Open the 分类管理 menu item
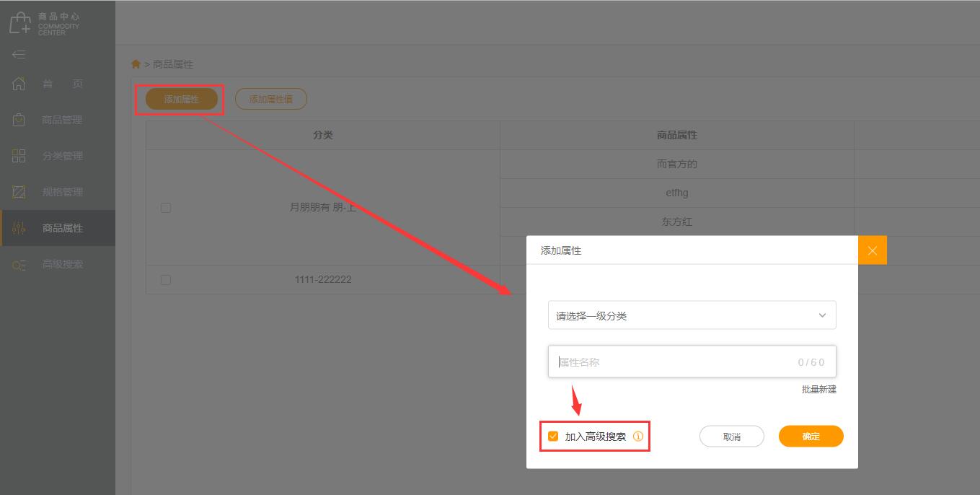980x495 pixels. pos(58,156)
